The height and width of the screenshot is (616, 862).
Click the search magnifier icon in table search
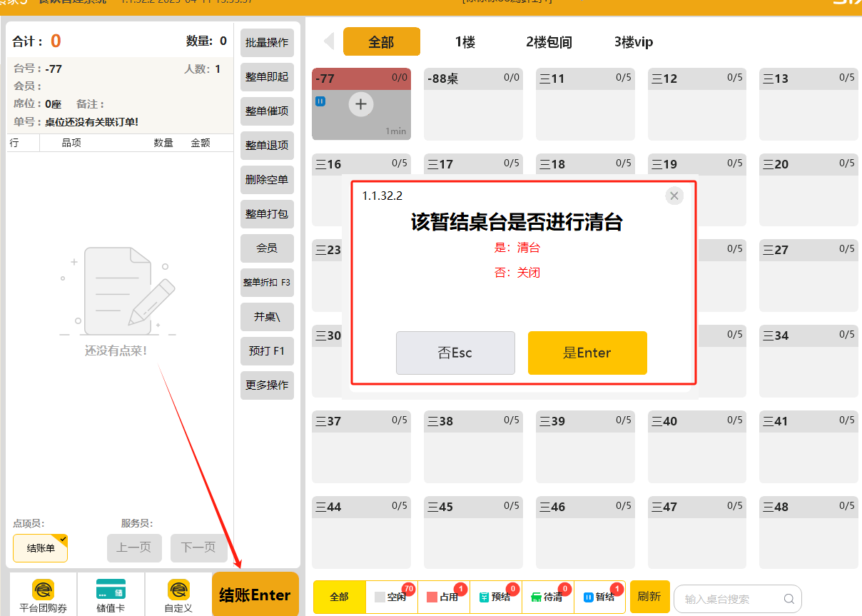(x=789, y=599)
